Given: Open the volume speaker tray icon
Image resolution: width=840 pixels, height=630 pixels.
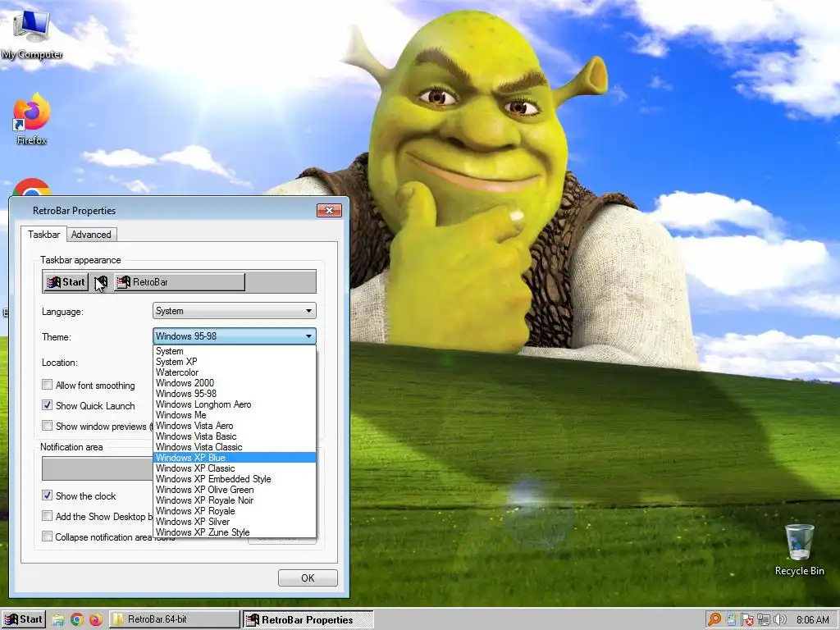Looking at the screenshot, I should [x=779, y=619].
